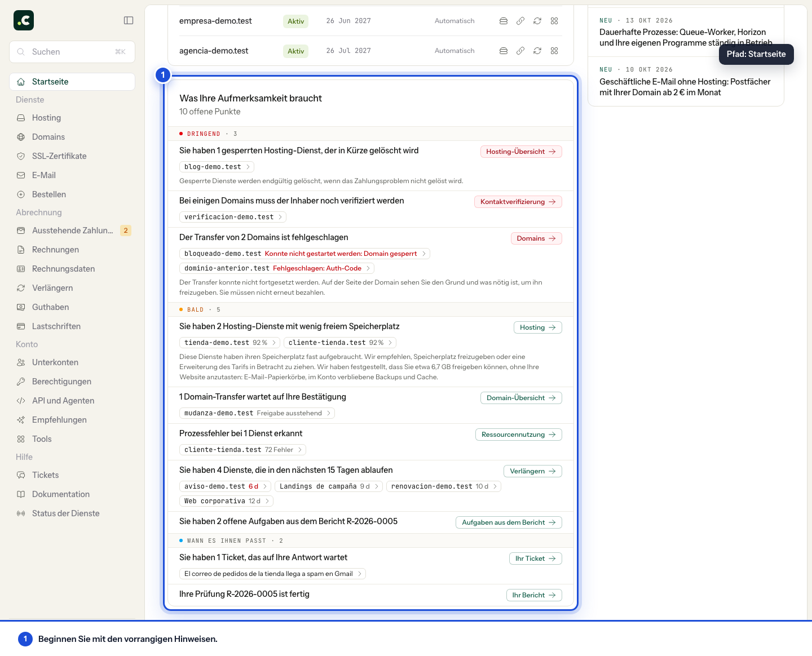
Task: Open the Domain-Übersicht button
Action: 521,398
